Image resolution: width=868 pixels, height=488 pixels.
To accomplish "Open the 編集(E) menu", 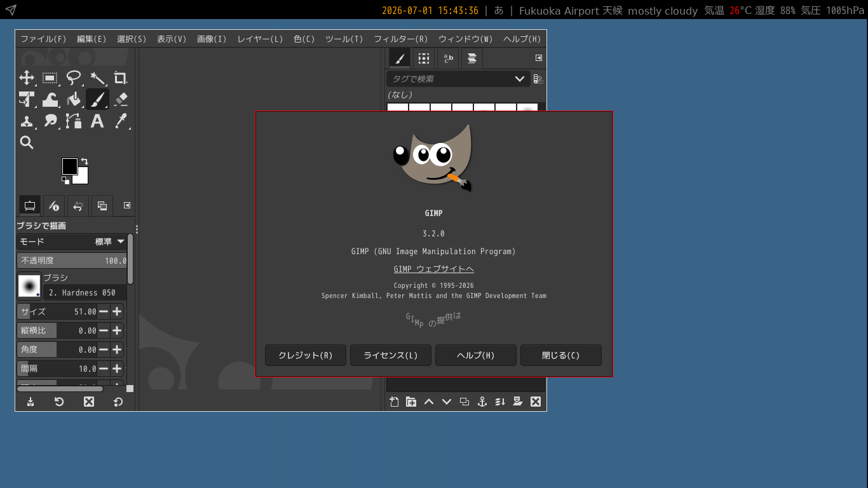I will pyautogui.click(x=92, y=39).
